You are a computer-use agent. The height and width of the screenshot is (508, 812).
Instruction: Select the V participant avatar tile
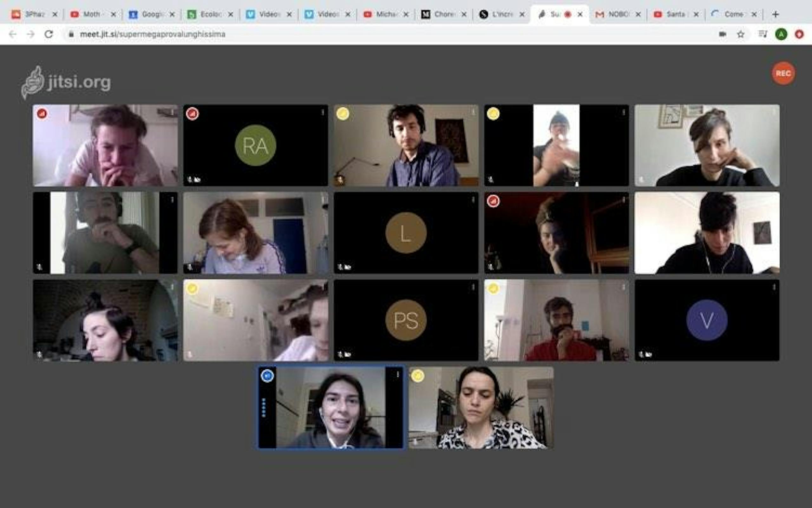(x=707, y=320)
